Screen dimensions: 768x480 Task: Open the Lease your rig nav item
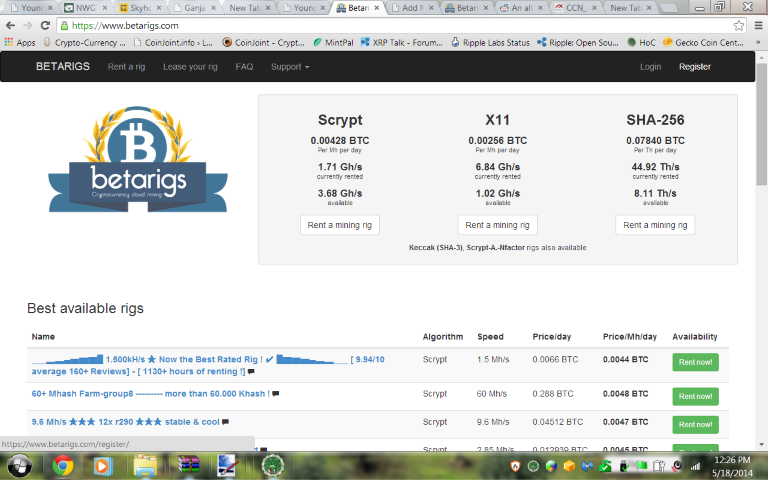190,67
